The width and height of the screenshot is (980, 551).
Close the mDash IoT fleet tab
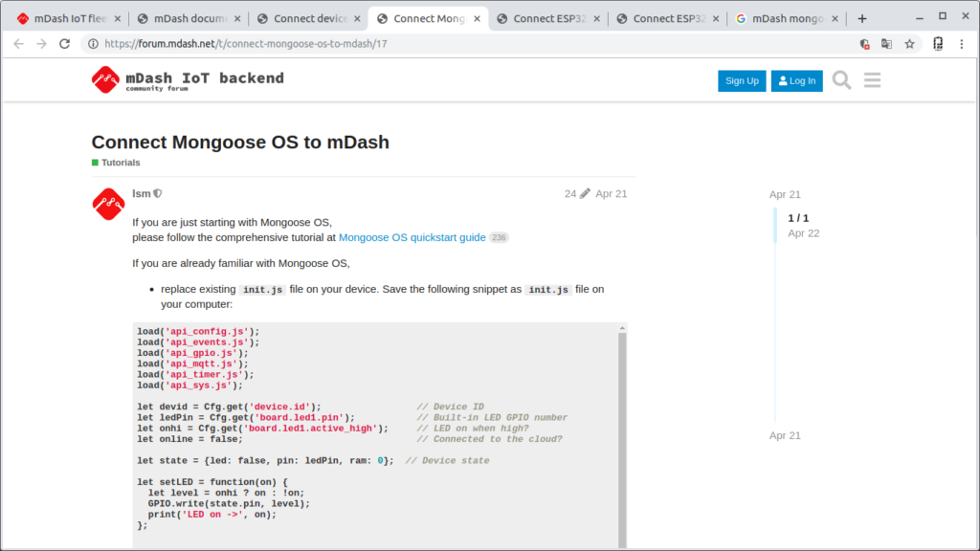(118, 19)
